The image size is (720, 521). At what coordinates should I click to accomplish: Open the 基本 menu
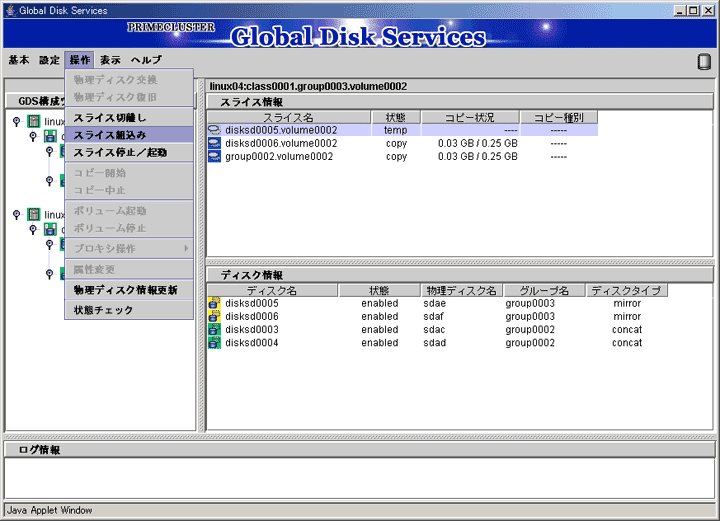[x=19, y=60]
